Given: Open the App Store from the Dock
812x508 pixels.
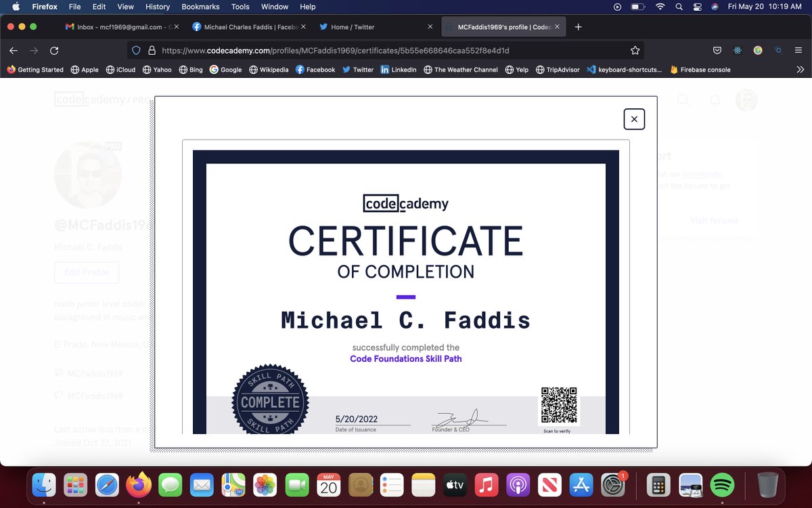Looking at the screenshot, I should 581,485.
